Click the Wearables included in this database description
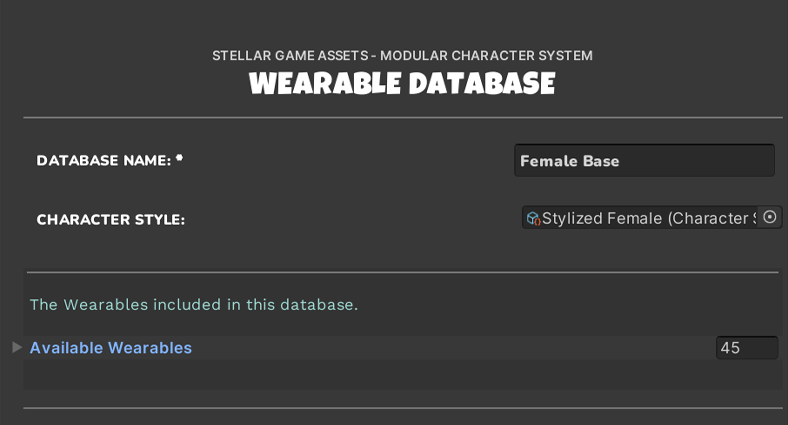788x425 pixels. [193, 304]
